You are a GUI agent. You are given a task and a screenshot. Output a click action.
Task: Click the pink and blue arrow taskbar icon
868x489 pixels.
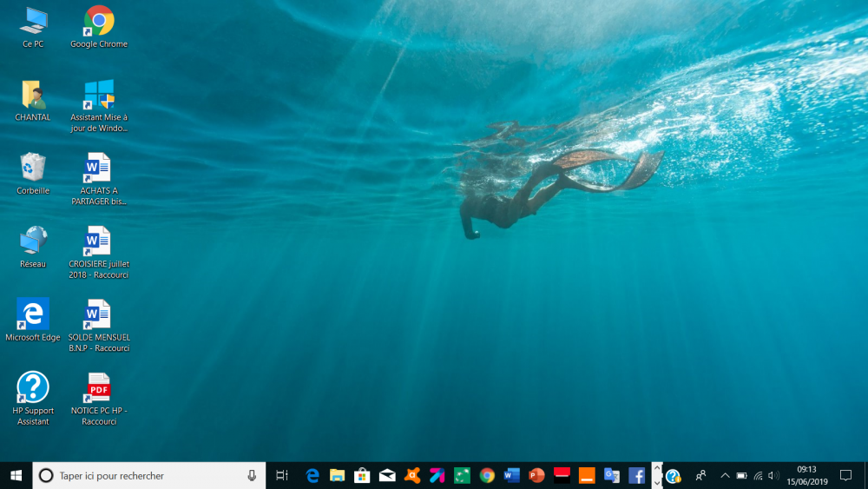click(x=437, y=475)
